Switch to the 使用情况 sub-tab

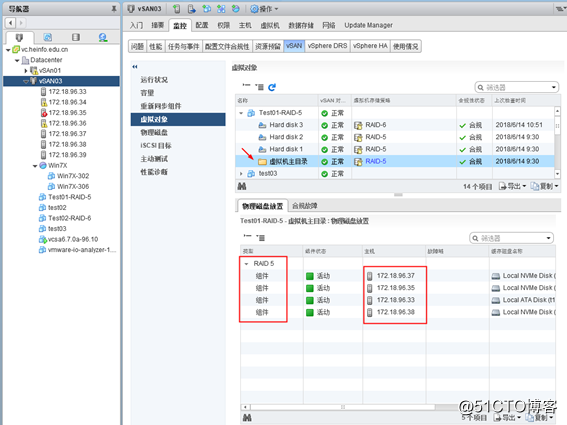(405, 46)
